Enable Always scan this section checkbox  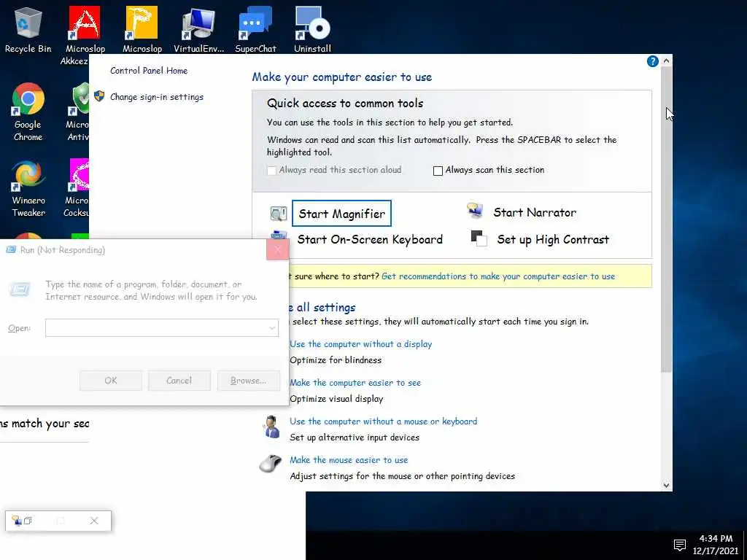coord(438,171)
